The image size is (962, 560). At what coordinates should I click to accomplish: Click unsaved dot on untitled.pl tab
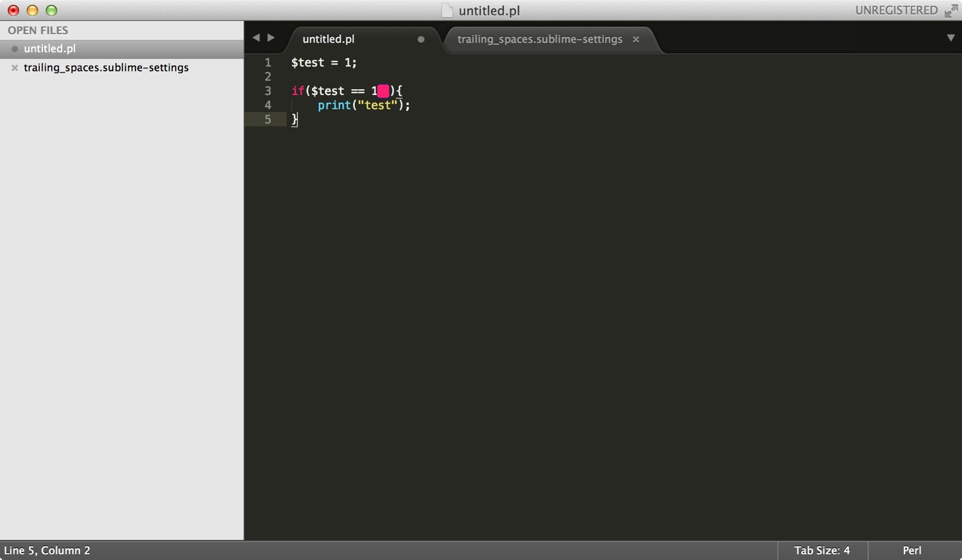(x=421, y=40)
